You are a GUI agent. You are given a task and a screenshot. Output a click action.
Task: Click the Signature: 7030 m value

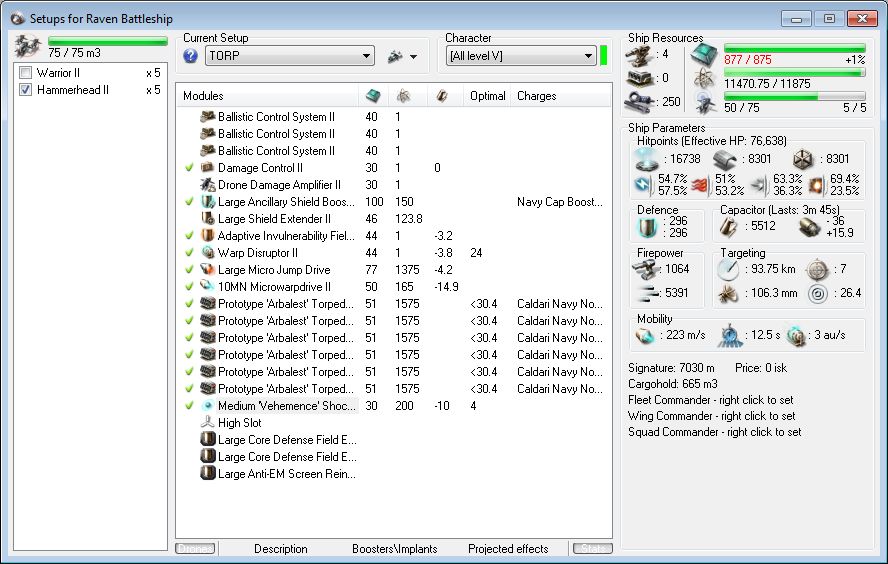tap(671, 368)
